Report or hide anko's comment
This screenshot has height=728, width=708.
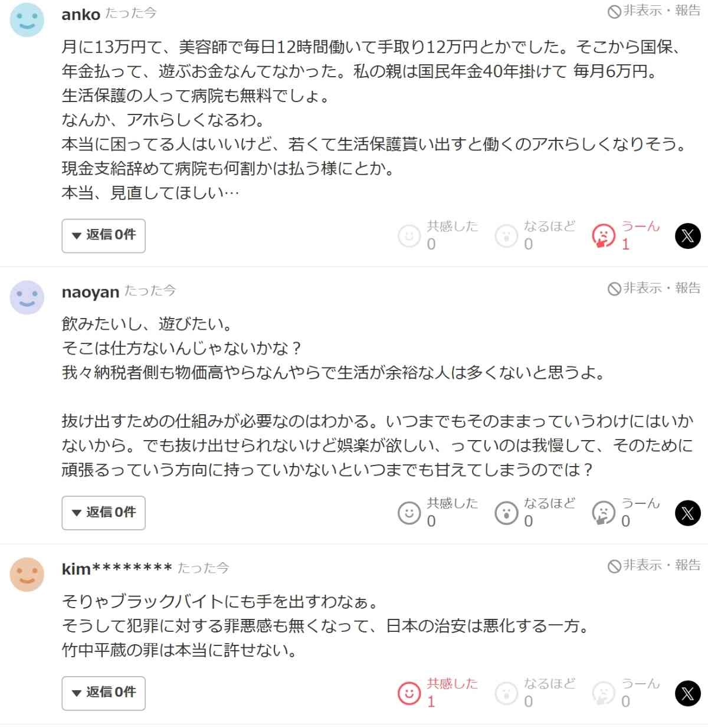[654, 11]
